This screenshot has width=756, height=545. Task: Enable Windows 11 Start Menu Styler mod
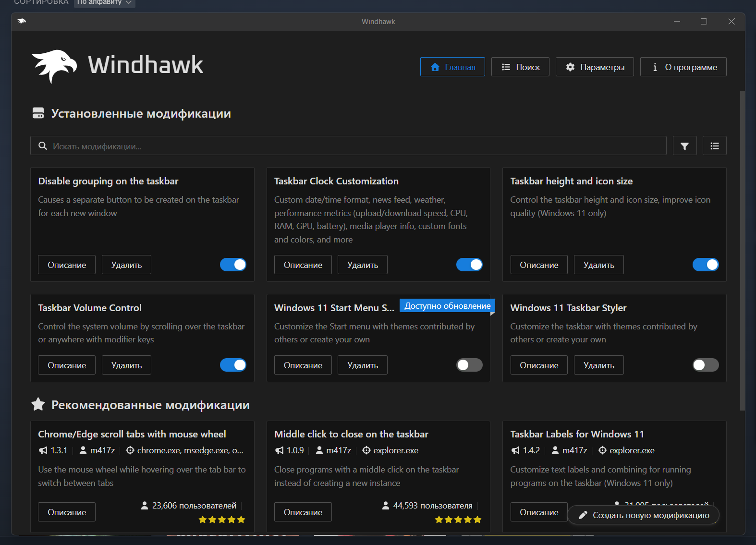point(469,365)
